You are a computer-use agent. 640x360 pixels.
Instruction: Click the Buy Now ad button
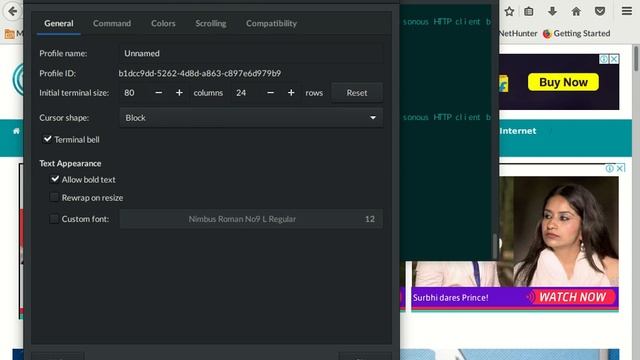point(563,82)
